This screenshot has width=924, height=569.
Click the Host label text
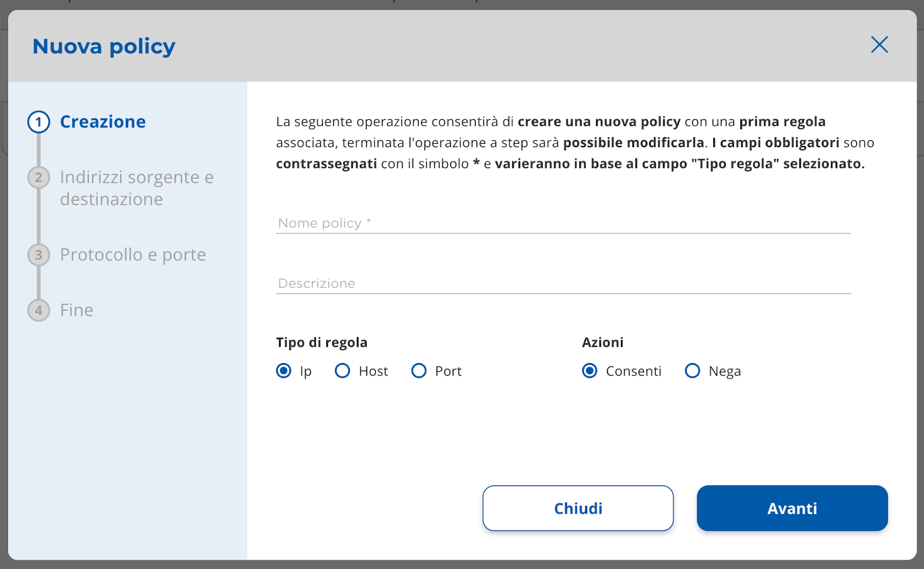point(374,371)
